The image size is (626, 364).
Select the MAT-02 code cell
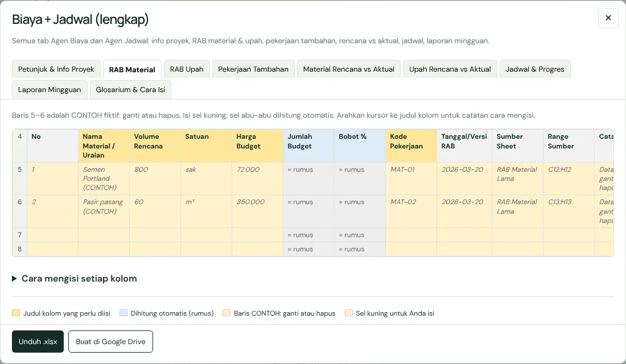[411, 211]
